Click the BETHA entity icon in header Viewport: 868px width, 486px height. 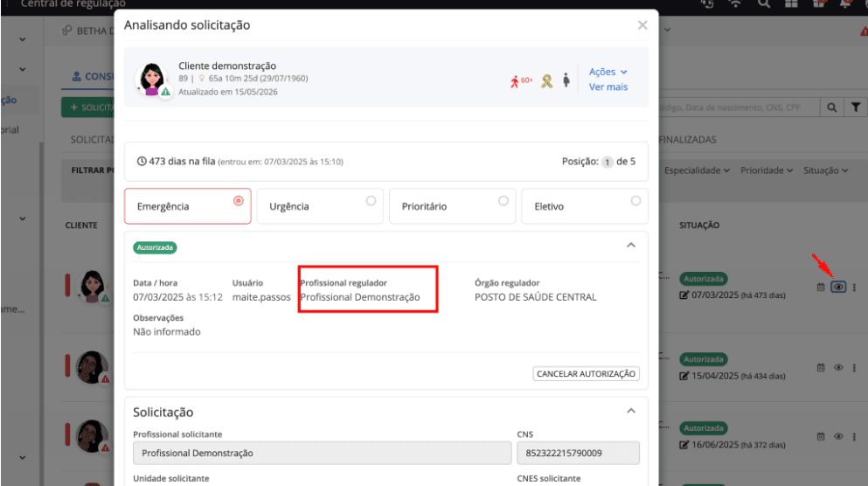coord(67,31)
